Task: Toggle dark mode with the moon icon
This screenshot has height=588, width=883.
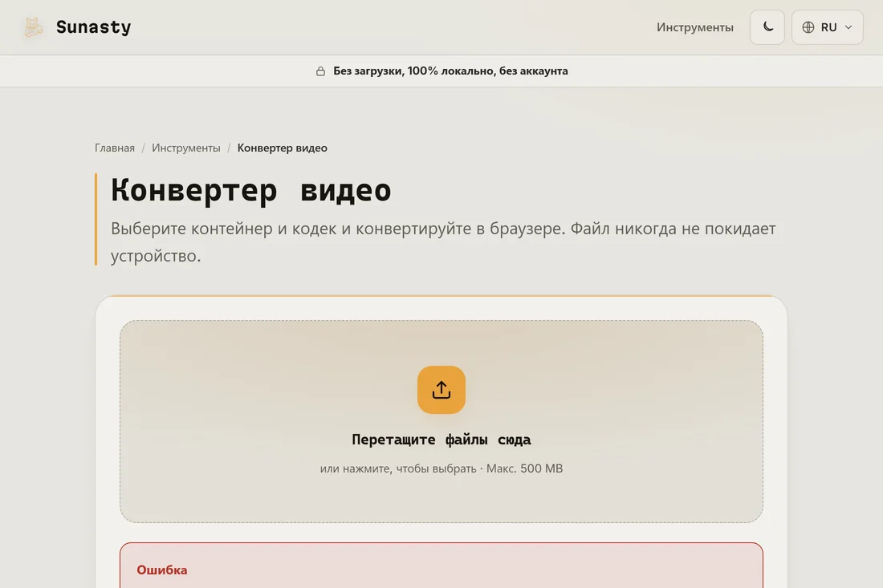Action: click(767, 27)
